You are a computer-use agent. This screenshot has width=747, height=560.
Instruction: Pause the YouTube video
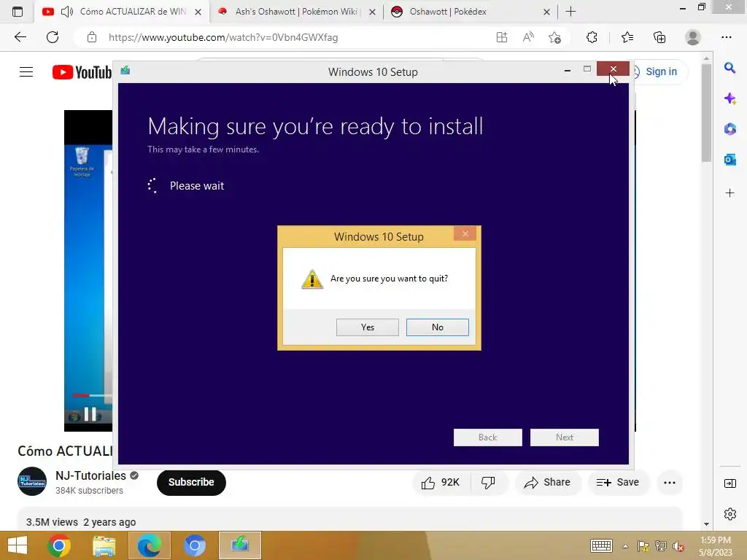point(90,414)
